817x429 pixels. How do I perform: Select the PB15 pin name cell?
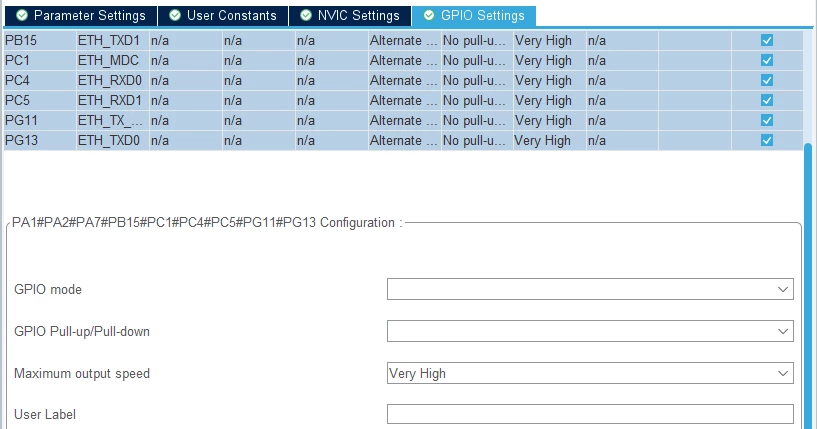pos(40,41)
